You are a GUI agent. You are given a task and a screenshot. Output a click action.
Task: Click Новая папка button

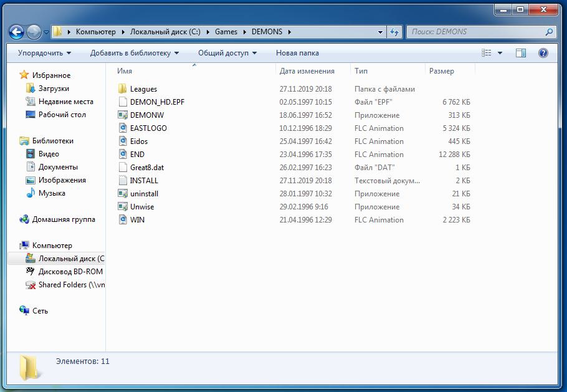pyautogui.click(x=297, y=53)
